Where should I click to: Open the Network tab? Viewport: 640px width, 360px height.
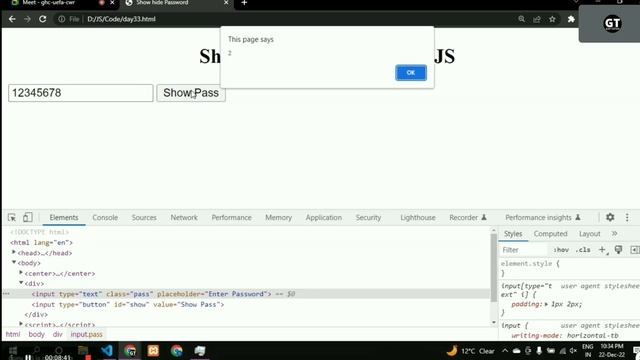click(x=184, y=218)
